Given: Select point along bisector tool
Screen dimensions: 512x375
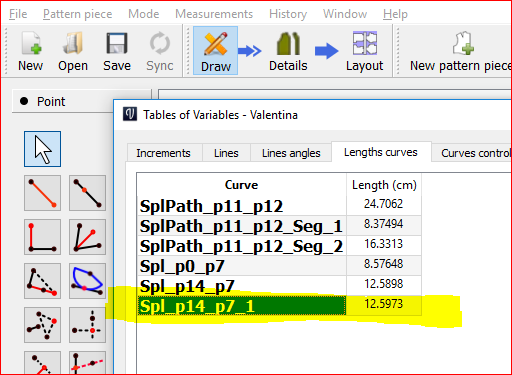Looking at the screenshot, I should [x=87, y=237].
